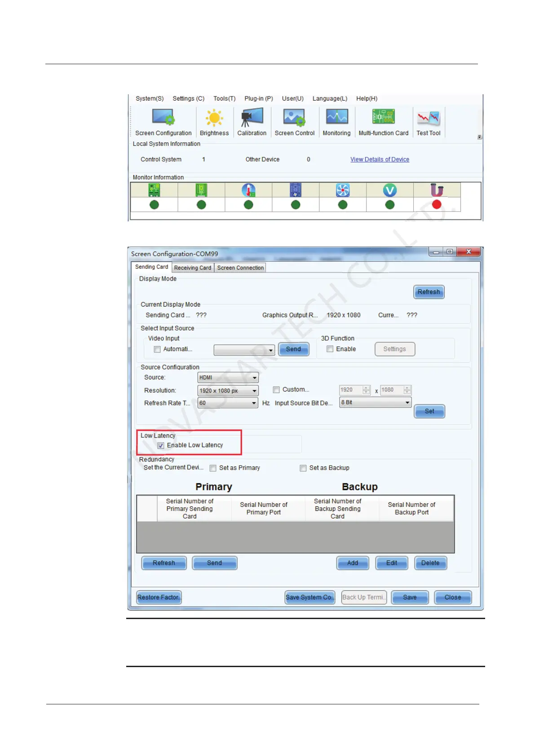The height and width of the screenshot is (756, 535).
Task: Open the Refresh Rate dropdown showing 60
Action: (228, 403)
